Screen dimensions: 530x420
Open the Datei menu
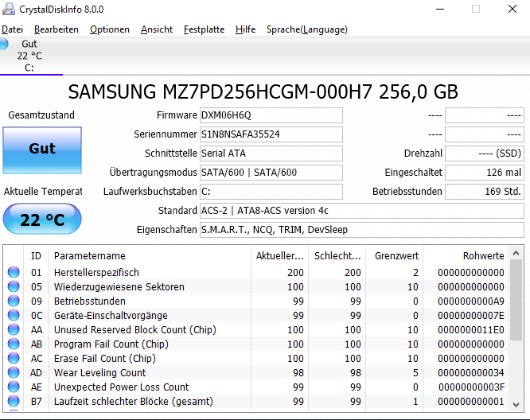point(12,29)
